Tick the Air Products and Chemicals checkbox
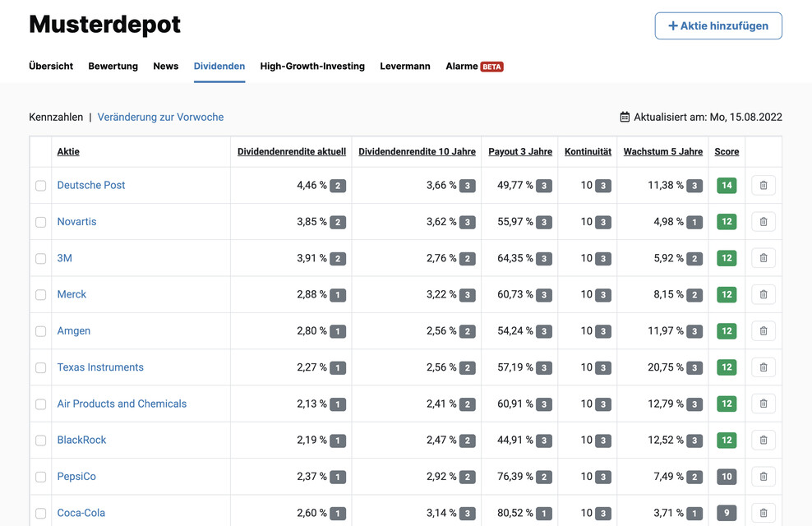The height and width of the screenshot is (526, 812). pos(40,404)
